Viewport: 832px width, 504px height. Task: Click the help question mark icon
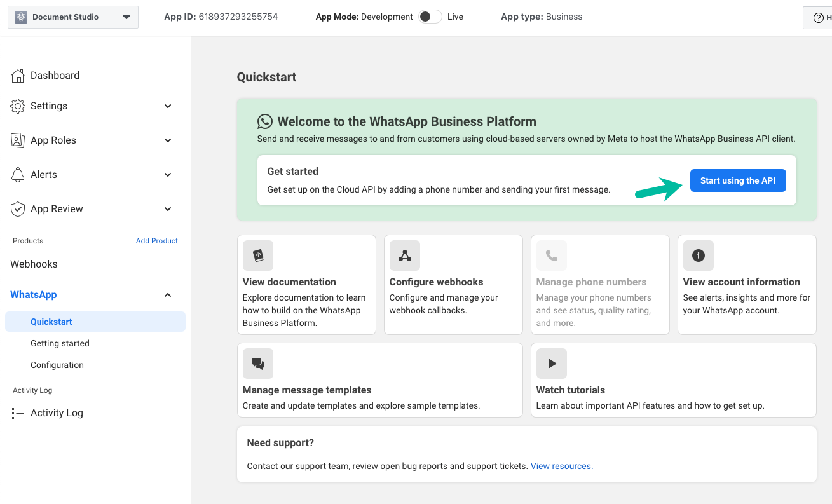[x=819, y=18]
